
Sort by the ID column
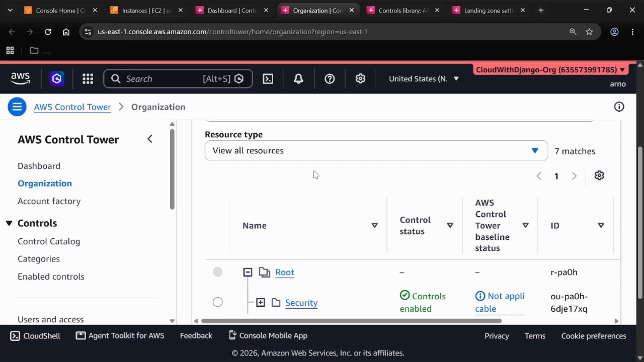click(601, 226)
